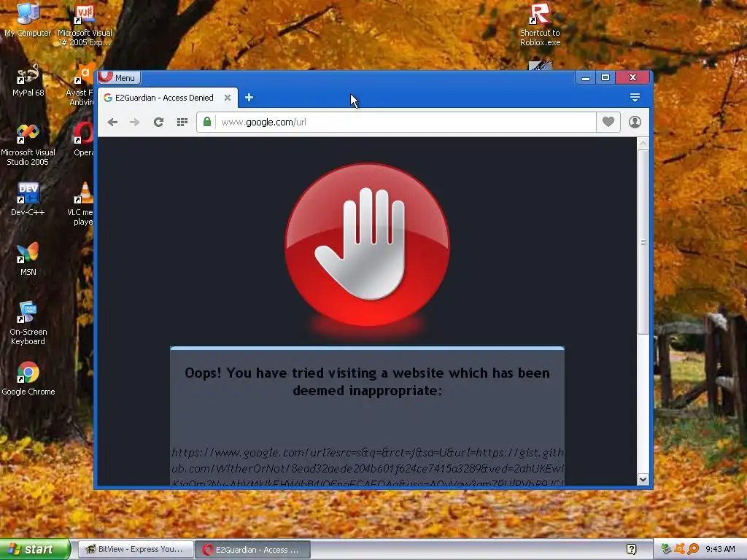The image size is (747, 560).
Task: Select Avast Antivirus desktop icon
Action: [x=81, y=85]
